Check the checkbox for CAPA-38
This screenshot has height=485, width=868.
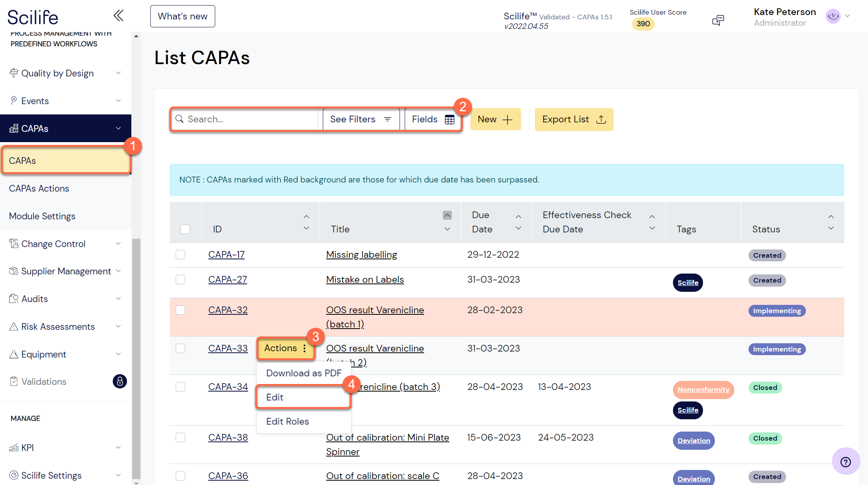pyautogui.click(x=180, y=437)
